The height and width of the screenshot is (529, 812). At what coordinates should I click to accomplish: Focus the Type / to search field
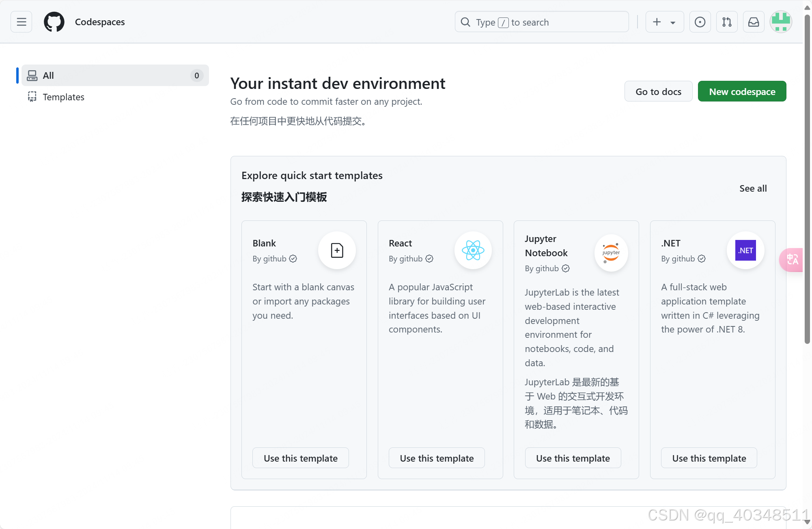[x=542, y=22]
